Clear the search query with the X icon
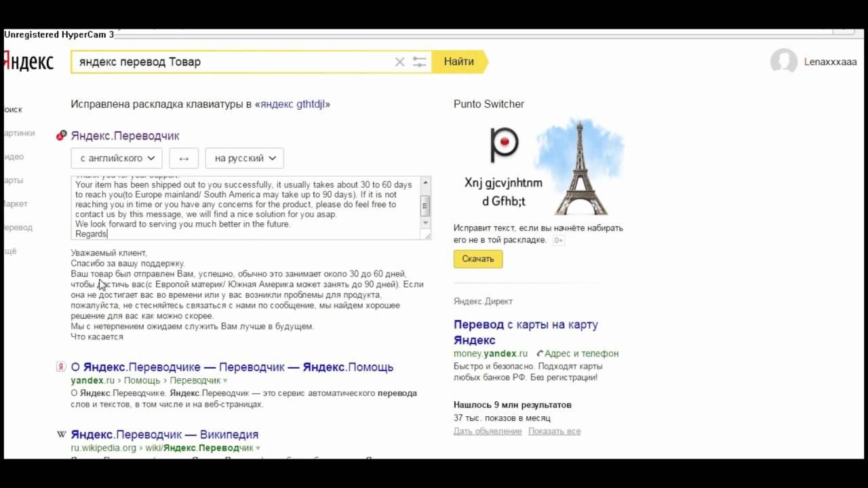Image resolution: width=868 pixels, height=488 pixels. (399, 62)
